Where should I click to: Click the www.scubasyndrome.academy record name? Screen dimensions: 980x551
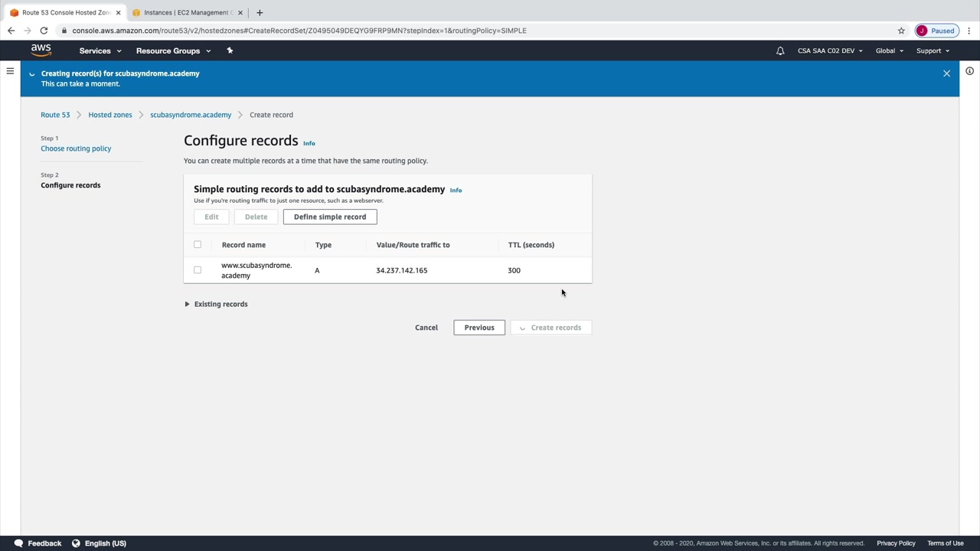pyautogui.click(x=256, y=270)
